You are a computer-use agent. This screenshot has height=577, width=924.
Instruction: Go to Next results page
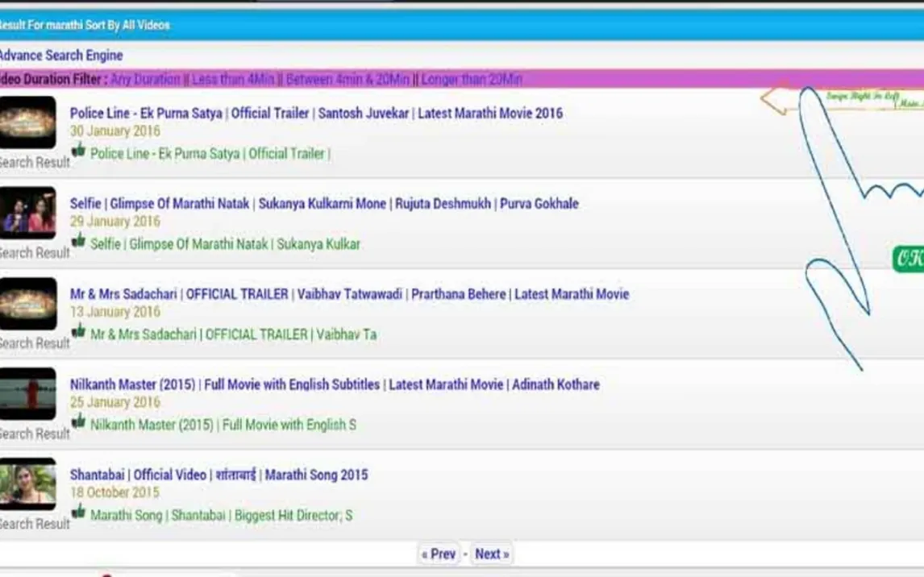tap(491, 554)
